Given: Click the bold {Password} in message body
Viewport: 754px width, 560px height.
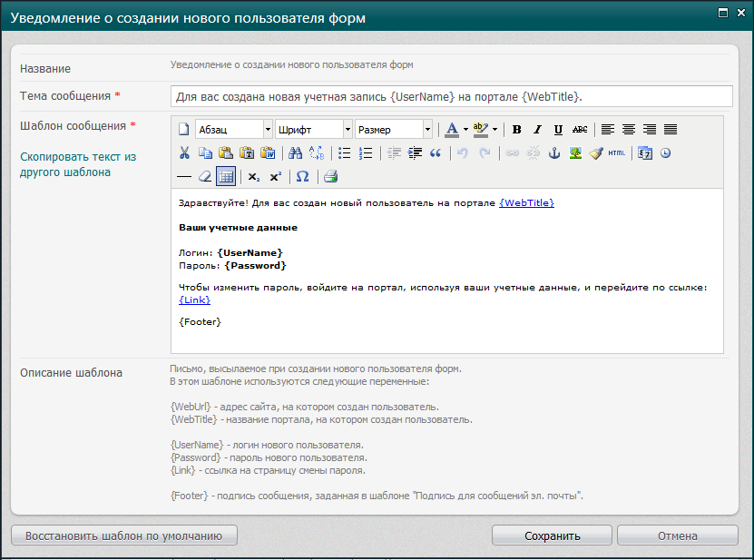Looking at the screenshot, I should tap(255, 266).
